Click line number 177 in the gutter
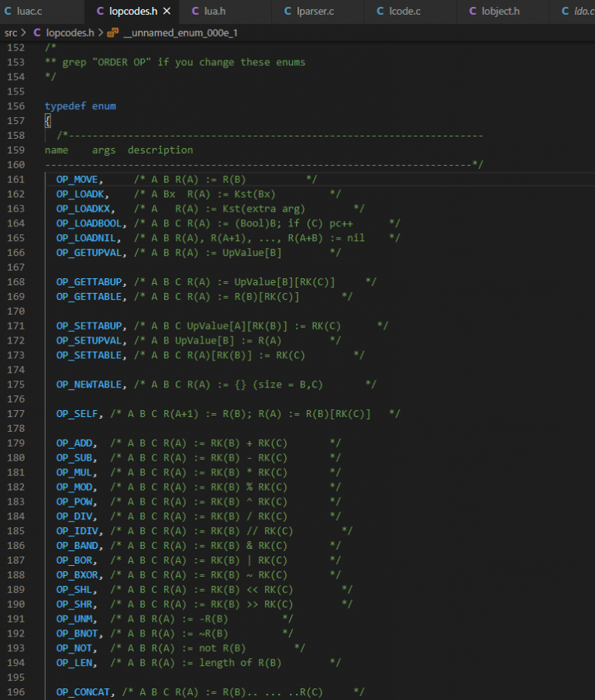Viewport: 595px width, 700px height. point(15,414)
